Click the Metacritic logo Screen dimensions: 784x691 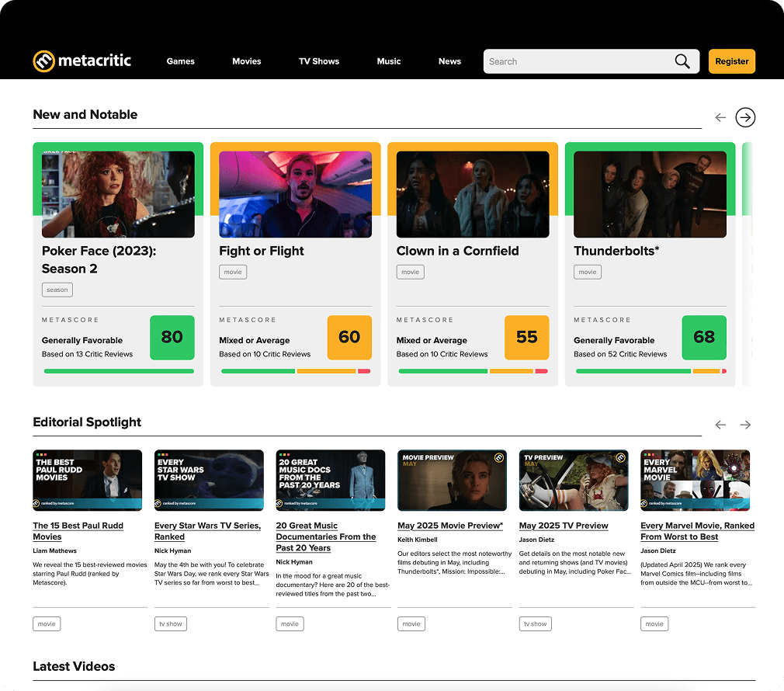pyautogui.click(x=82, y=61)
